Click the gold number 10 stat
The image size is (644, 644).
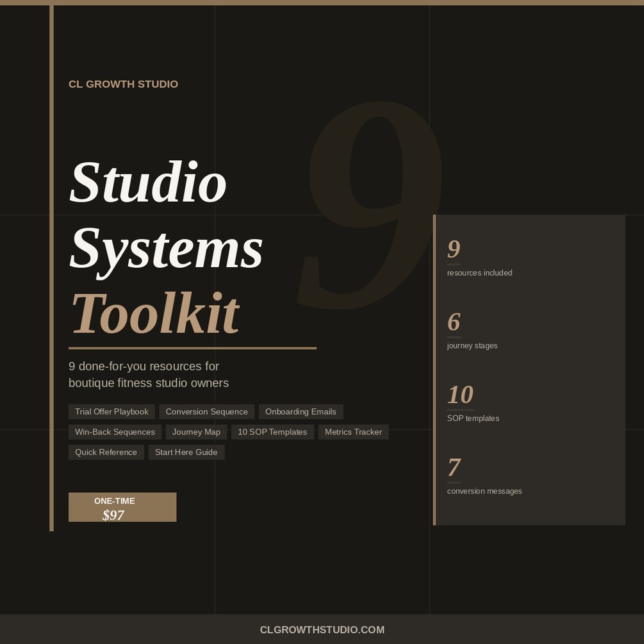tap(460, 395)
